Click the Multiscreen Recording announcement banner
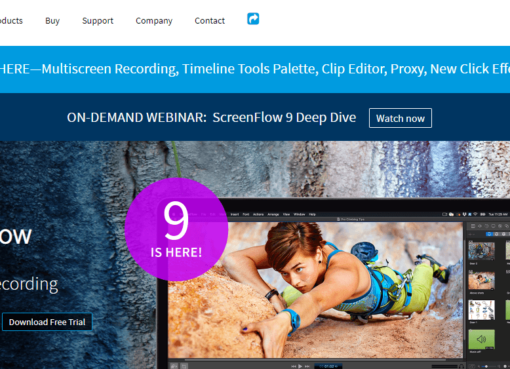Viewport: 510px width, 369px height. coord(255,69)
